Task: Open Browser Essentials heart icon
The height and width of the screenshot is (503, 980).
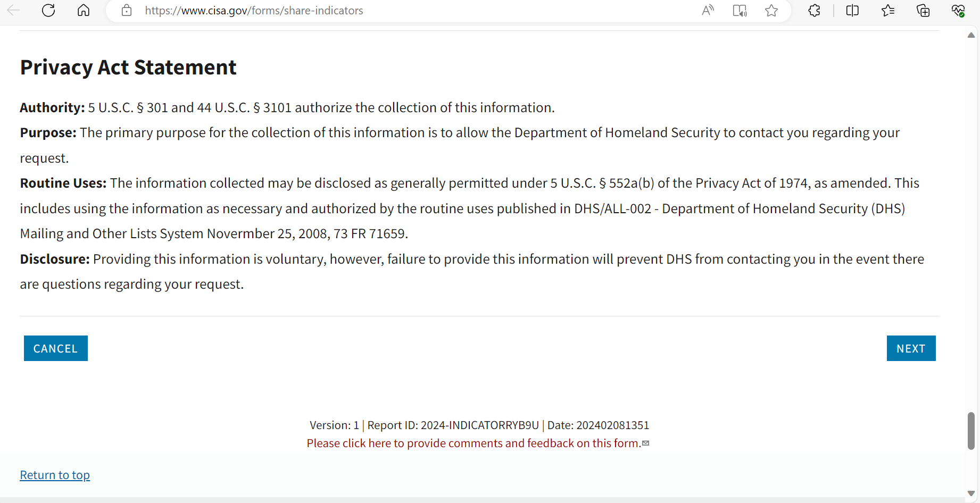Action: tap(958, 10)
